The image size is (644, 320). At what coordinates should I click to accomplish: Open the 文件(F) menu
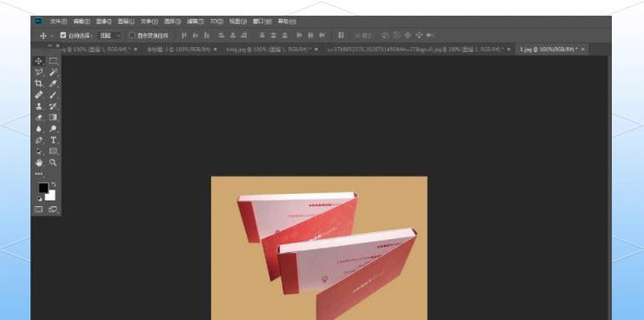point(58,22)
